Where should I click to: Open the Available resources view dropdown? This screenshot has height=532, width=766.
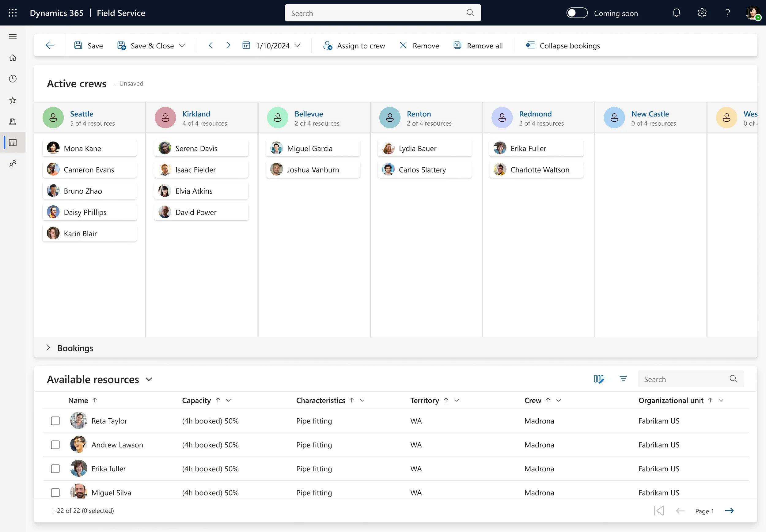coord(149,379)
